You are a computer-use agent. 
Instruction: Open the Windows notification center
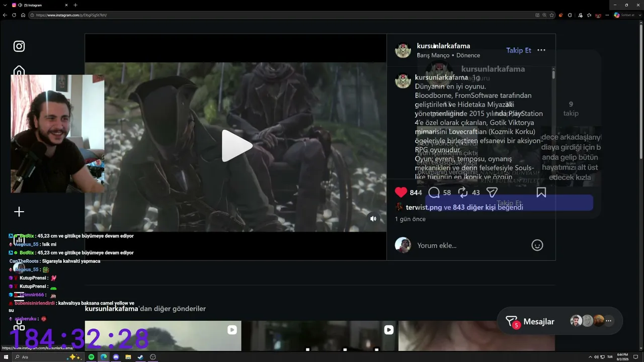point(636,357)
